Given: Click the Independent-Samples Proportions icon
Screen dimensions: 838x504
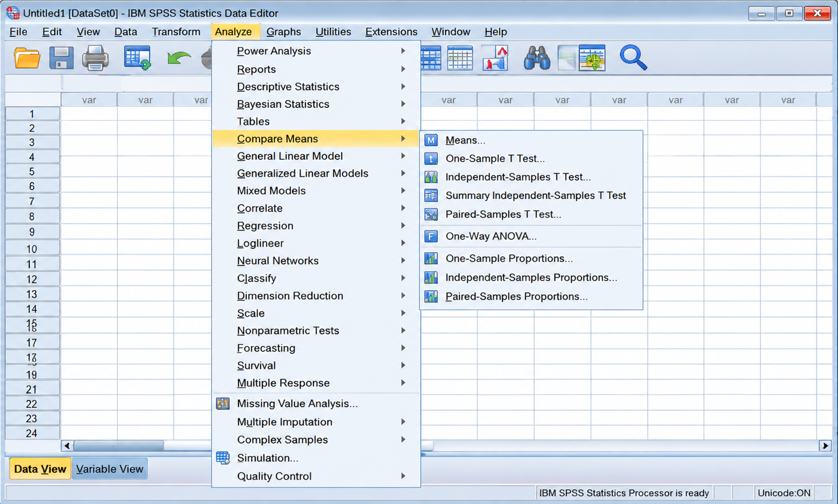Looking at the screenshot, I should (431, 277).
